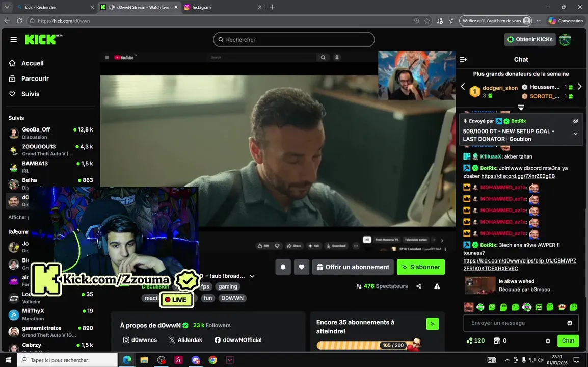Open the user profile avatar menu
The height and width of the screenshot is (367, 588).
[565, 39]
